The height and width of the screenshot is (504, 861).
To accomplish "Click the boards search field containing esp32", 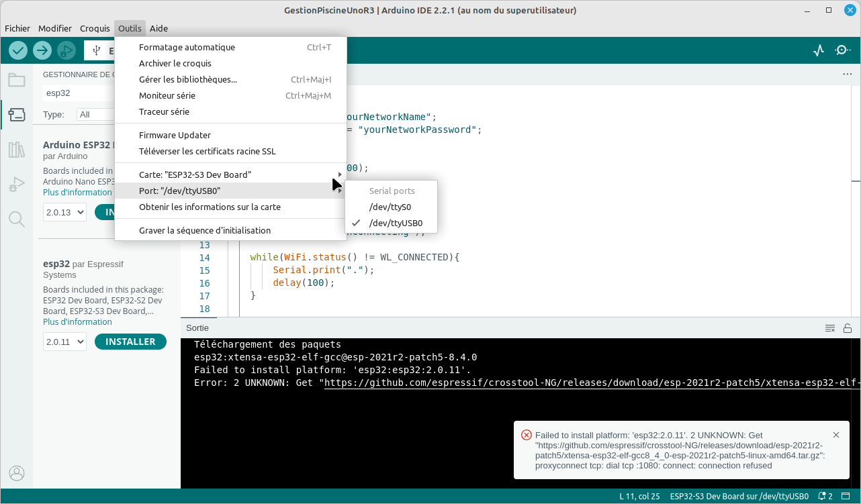I will pyautogui.click(x=79, y=93).
